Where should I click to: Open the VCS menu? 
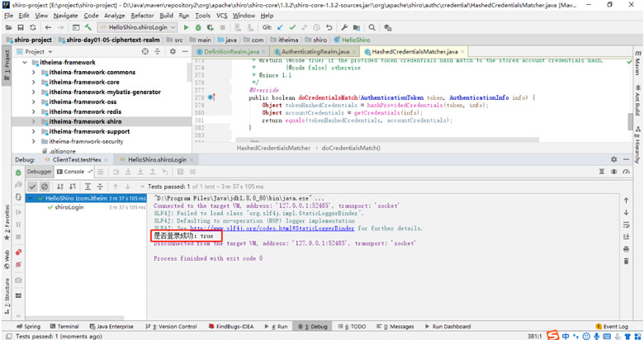(221, 16)
